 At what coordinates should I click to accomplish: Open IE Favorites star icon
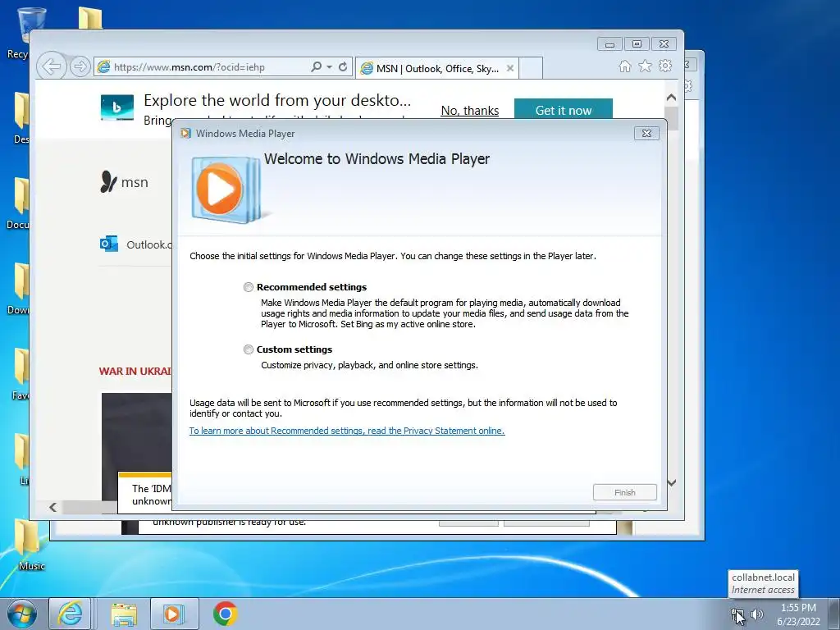[x=645, y=66]
